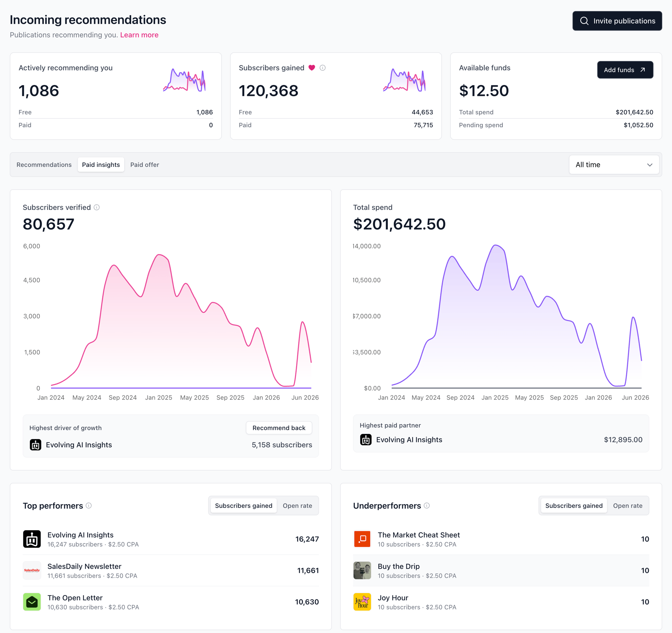The width and height of the screenshot is (672, 633).
Task: Switch Top performers to Open rate
Action: 297,506
